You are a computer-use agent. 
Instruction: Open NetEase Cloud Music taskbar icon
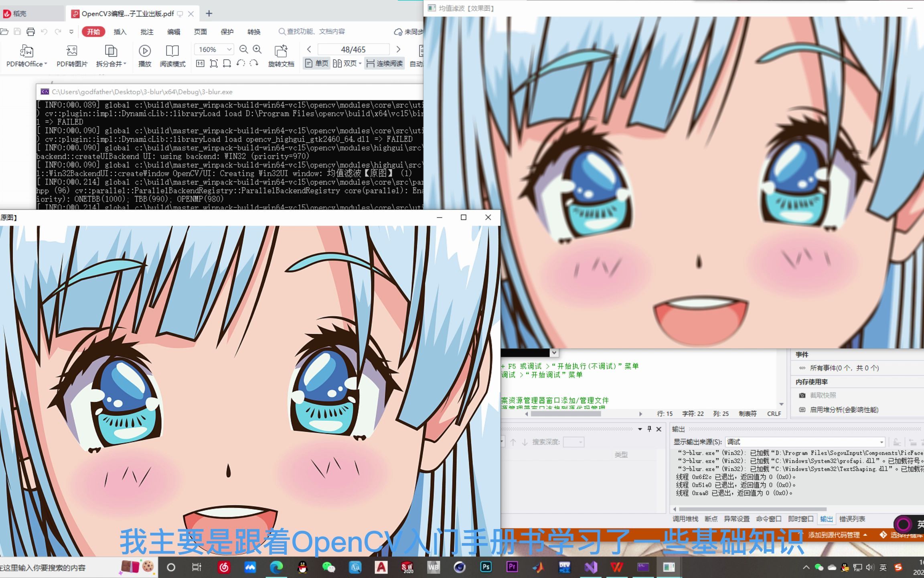click(x=224, y=567)
